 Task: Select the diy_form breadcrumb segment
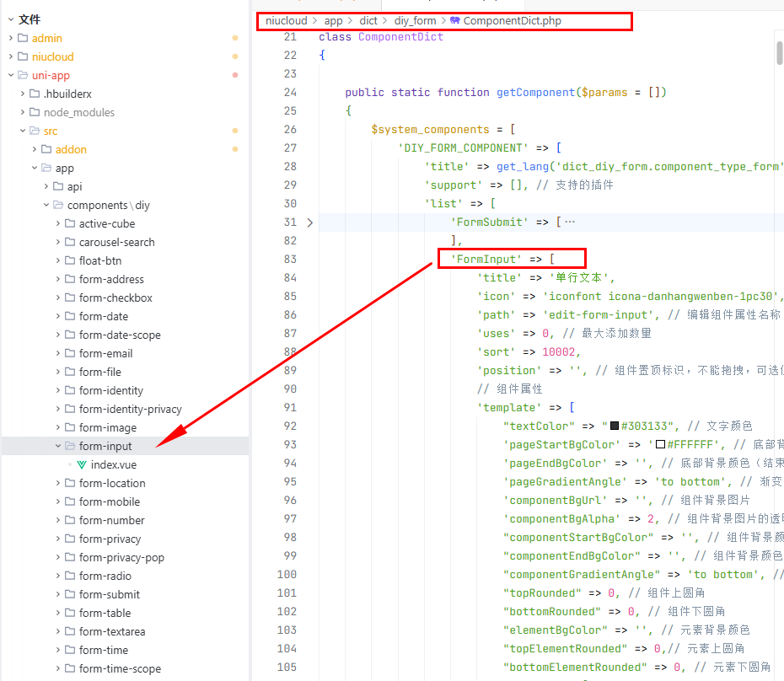[x=416, y=20]
